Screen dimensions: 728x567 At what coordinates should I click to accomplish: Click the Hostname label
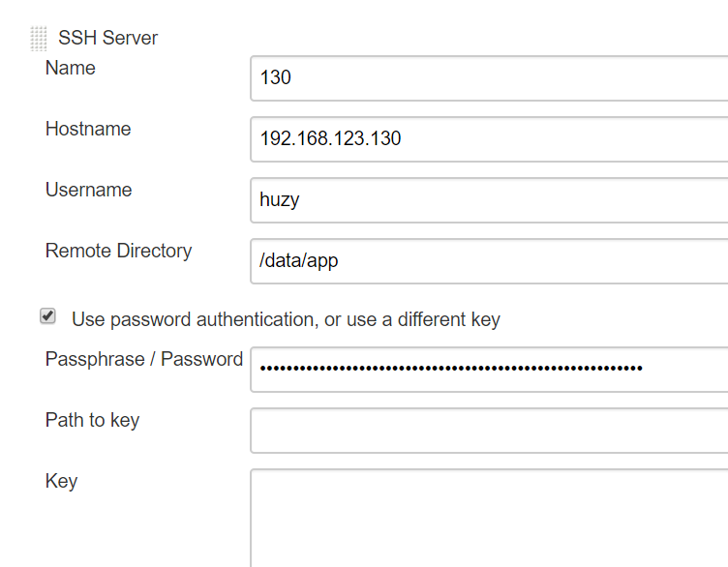(x=88, y=129)
